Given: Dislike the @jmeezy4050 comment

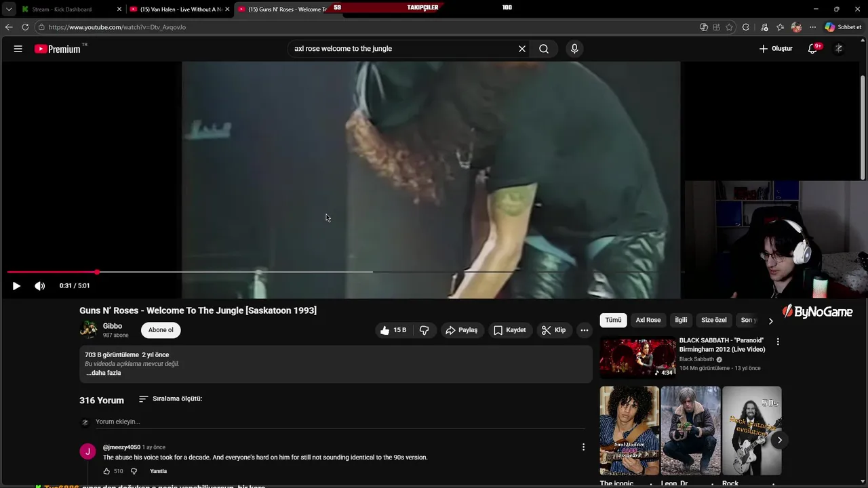Looking at the screenshot, I should [x=134, y=471].
